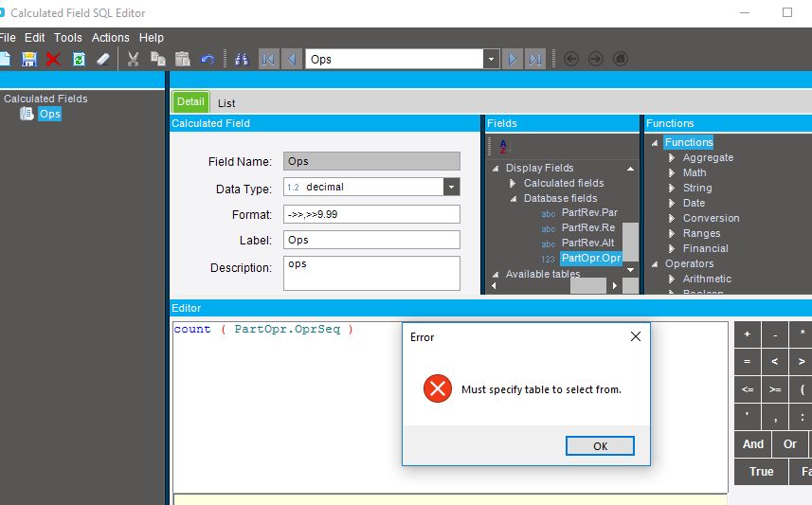Open the File menu
The height and width of the screenshot is (505, 812).
8,38
